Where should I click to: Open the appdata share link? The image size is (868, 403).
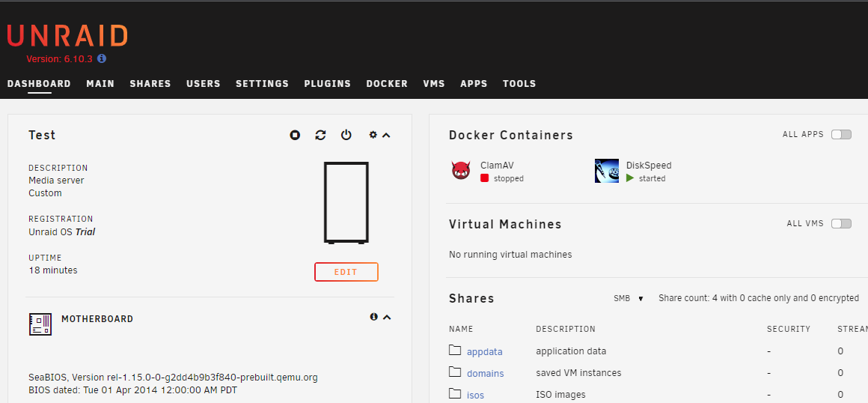(x=484, y=351)
